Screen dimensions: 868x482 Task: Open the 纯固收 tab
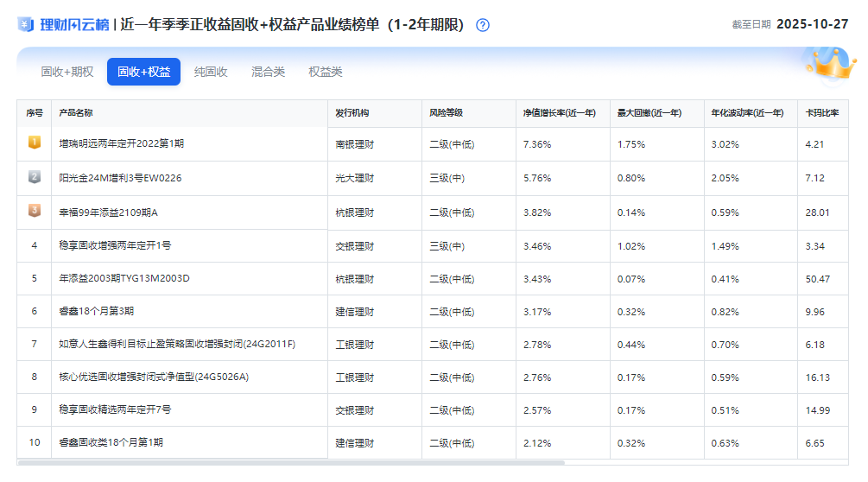[x=211, y=72]
